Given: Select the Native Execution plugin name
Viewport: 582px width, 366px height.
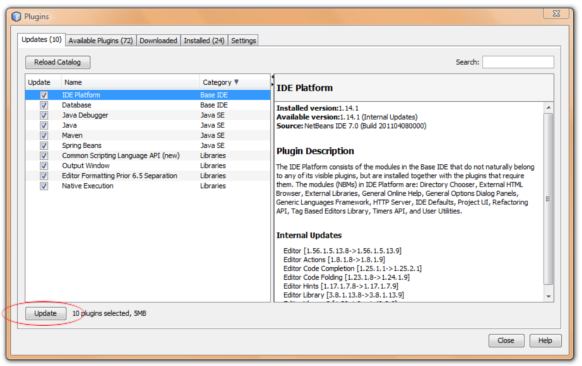Looking at the screenshot, I should (88, 186).
